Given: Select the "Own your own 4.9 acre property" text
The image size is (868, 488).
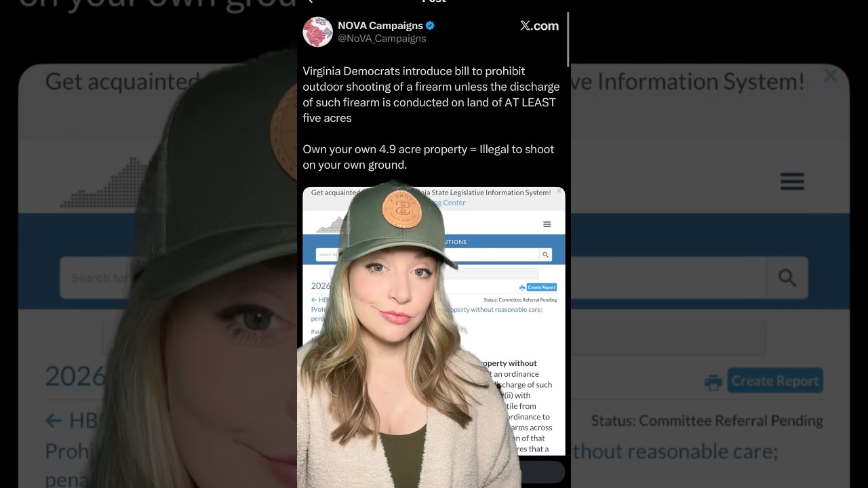Looking at the screenshot, I should point(429,157).
